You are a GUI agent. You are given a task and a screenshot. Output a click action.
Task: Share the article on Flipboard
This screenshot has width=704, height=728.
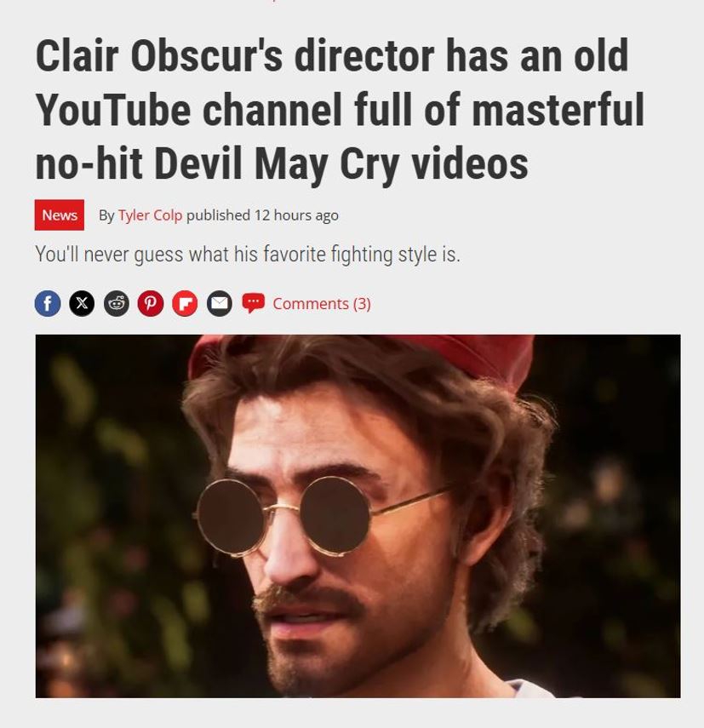(185, 304)
